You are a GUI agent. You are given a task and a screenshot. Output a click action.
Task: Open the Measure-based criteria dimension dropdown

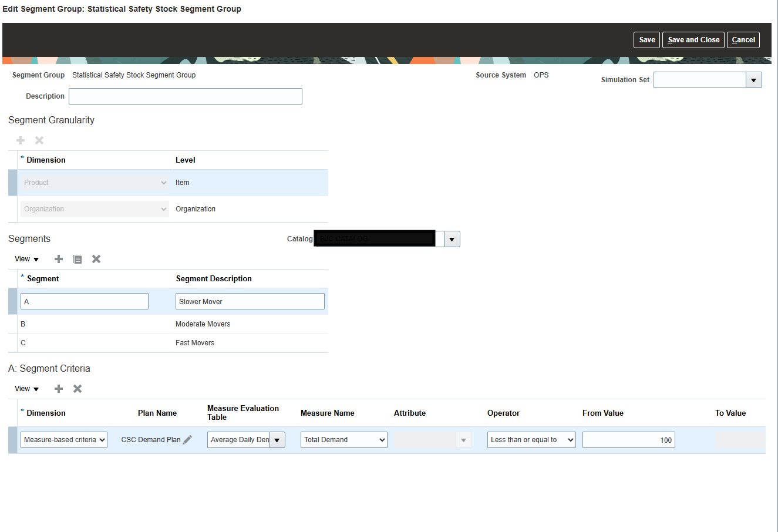pos(64,440)
